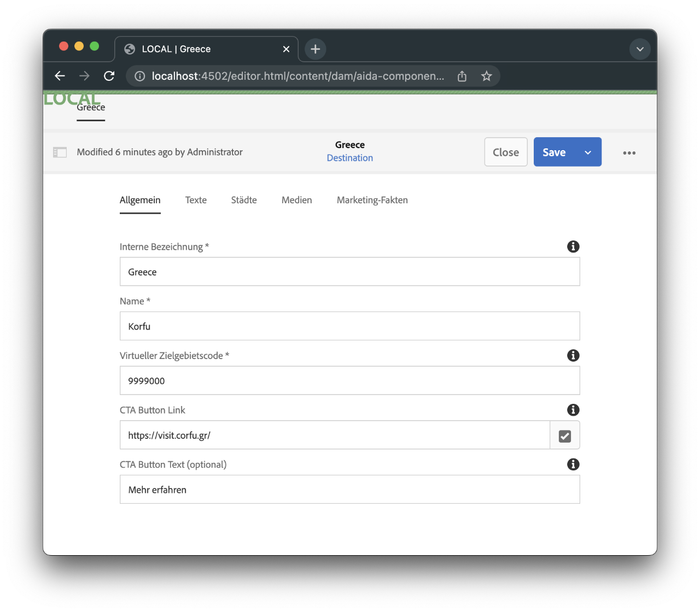Screen dimensions: 700x612
Task: Switch to the Medien tab
Action: click(296, 200)
